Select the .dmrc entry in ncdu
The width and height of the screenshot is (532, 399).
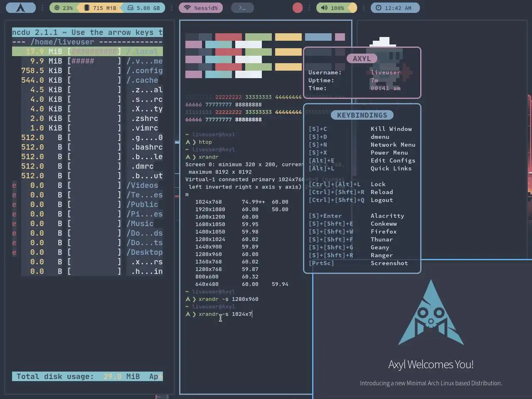pos(87,166)
